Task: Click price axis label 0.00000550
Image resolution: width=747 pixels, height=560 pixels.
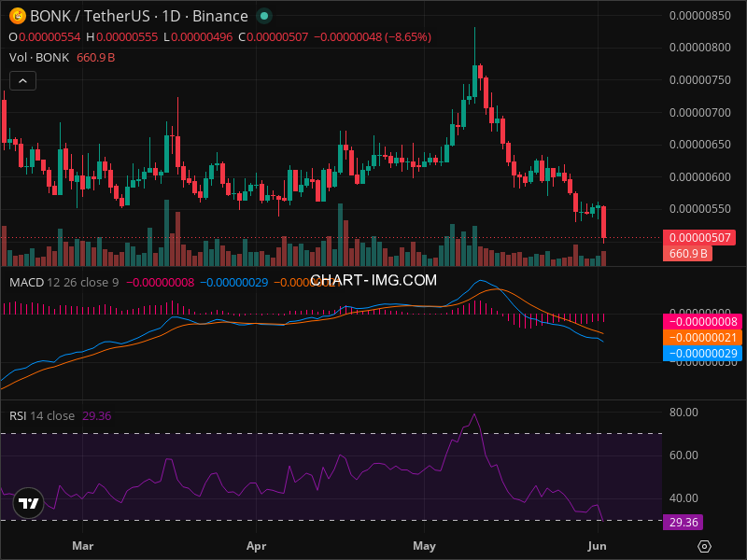Action: 699,208
